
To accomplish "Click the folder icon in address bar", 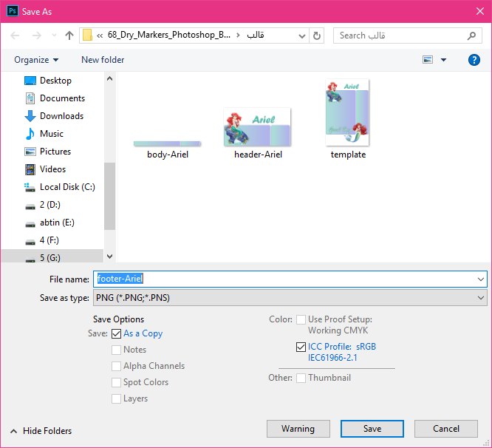I will [87, 35].
